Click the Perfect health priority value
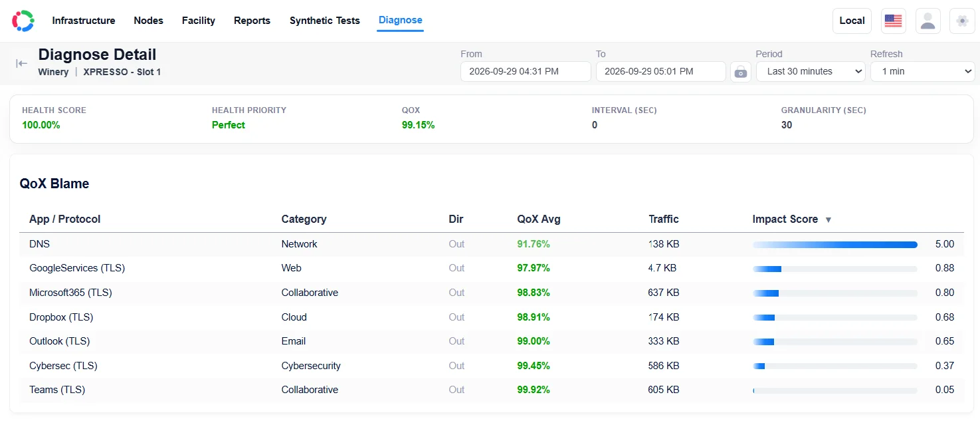This screenshot has width=980, height=427. (x=229, y=125)
